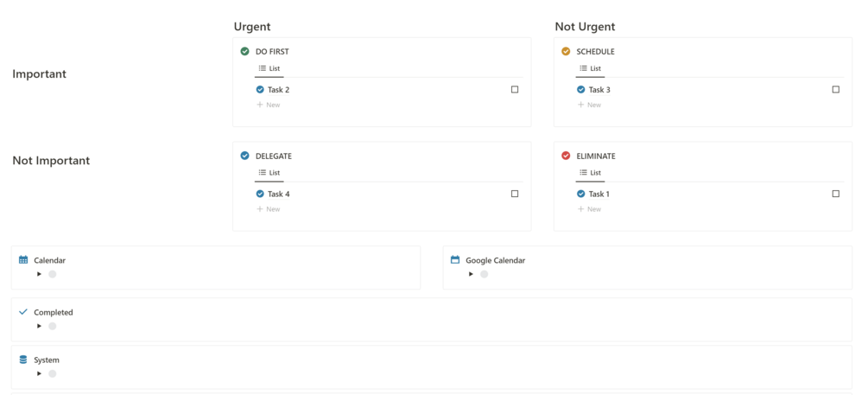
Task: Click the blue DELEGATE check icon
Action: (x=245, y=156)
